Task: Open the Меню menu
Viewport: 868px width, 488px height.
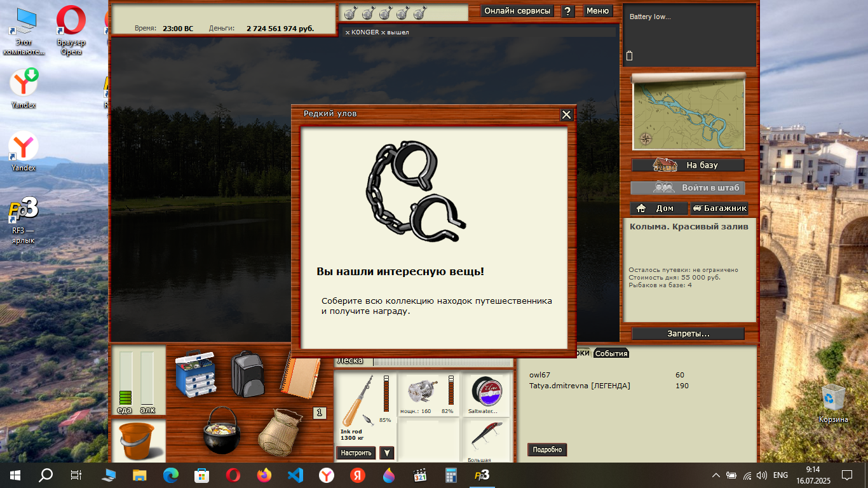Action: coord(597,11)
